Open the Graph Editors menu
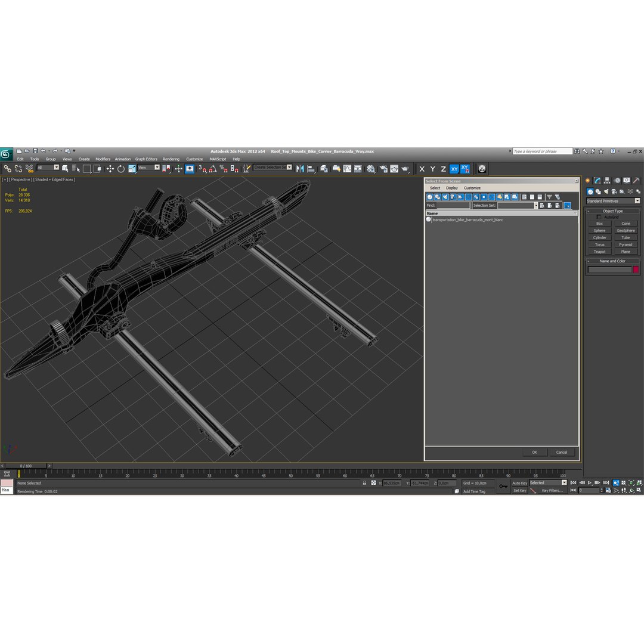644x644 pixels. click(146, 159)
